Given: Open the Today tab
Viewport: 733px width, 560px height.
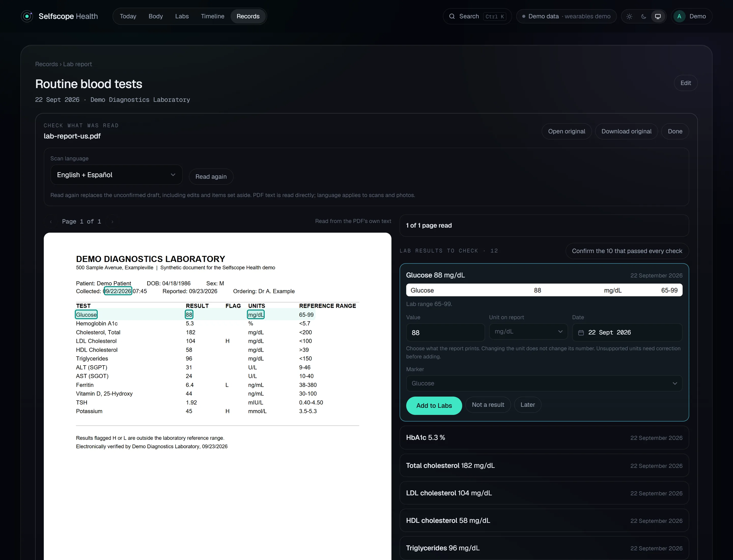Looking at the screenshot, I should (128, 16).
